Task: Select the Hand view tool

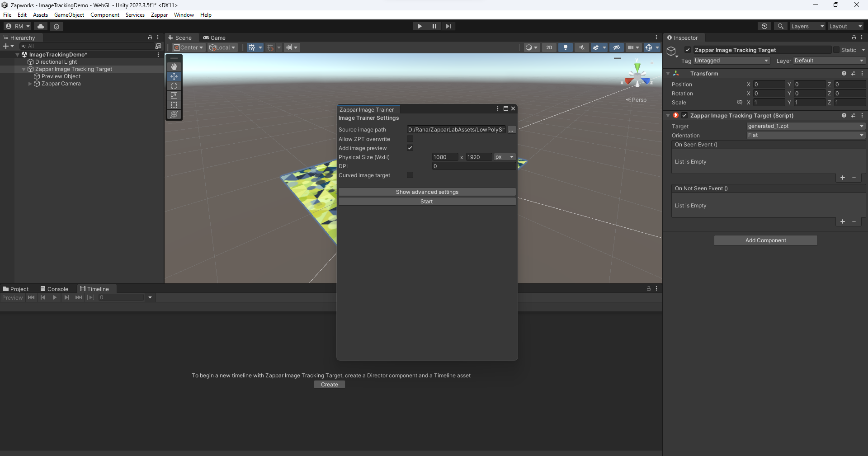Action: [x=174, y=67]
